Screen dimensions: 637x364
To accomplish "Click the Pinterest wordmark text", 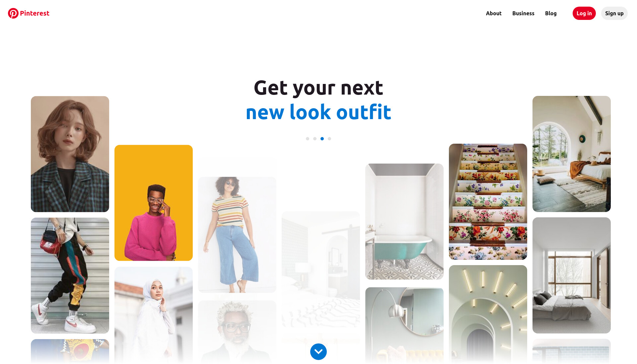I will (35, 13).
